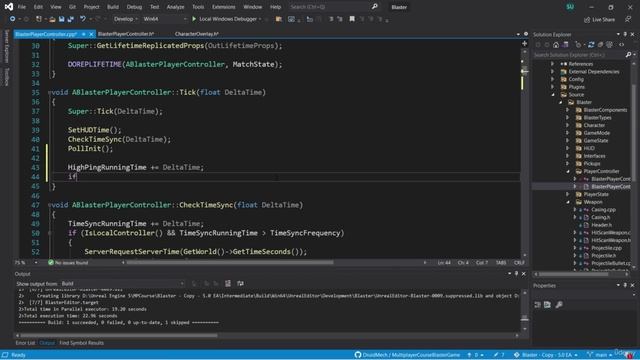Switch to CharacterOverlay.h tab
640x360 pixels.
pos(196,34)
